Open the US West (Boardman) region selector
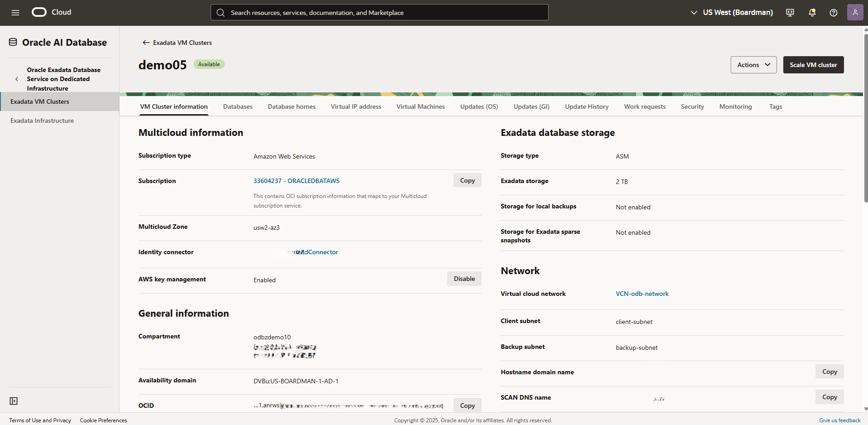This screenshot has width=868, height=425. coord(731,12)
